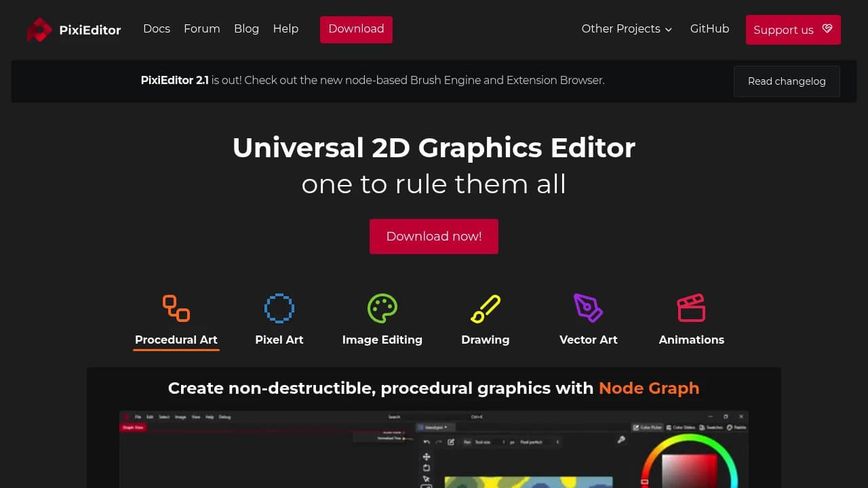This screenshot has height=488, width=868.
Task: Select the Drawing brush icon
Action: pyautogui.click(x=486, y=308)
